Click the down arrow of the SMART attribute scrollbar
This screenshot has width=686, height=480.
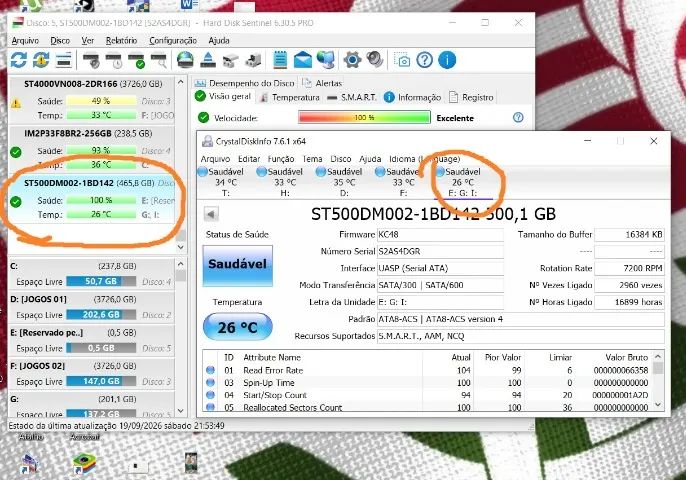pos(658,406)
